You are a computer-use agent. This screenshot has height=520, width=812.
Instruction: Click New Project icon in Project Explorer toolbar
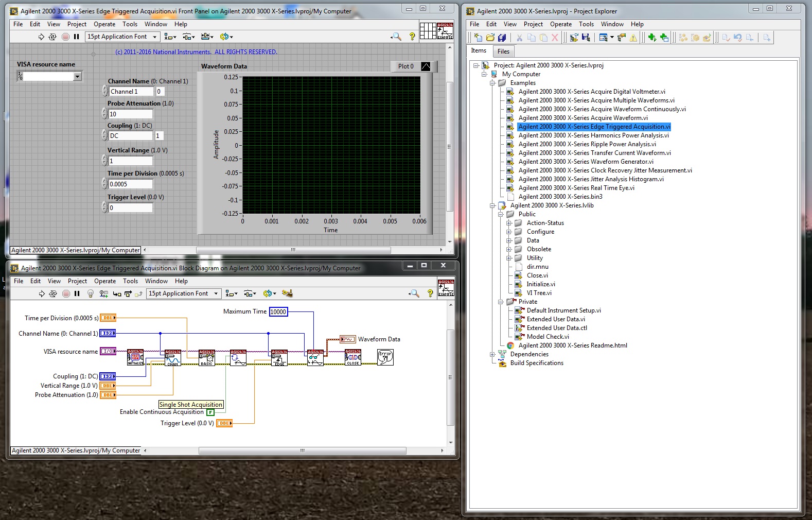478,38
